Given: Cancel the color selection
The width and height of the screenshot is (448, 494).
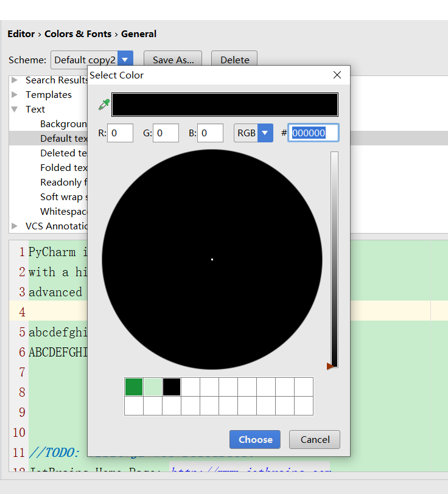Looking at the screenshot, I should point(315,439).
